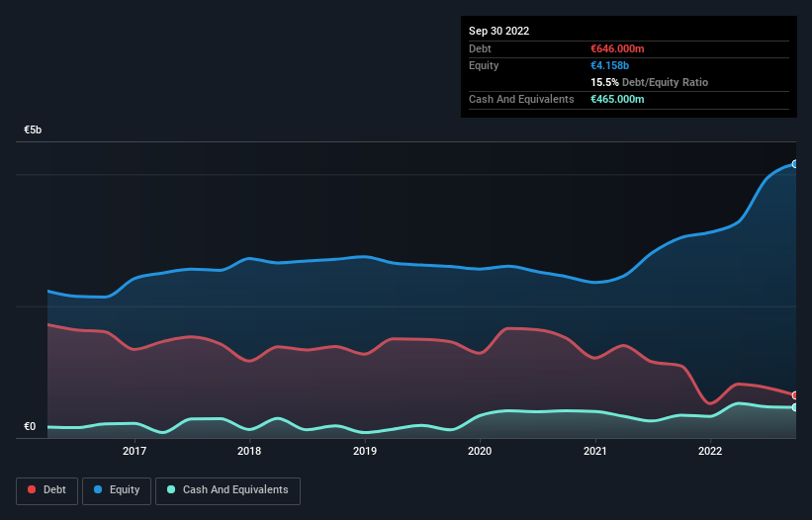Click the €465.000m cash value
This screenshot has width=812, height=520.
[617, 99]
